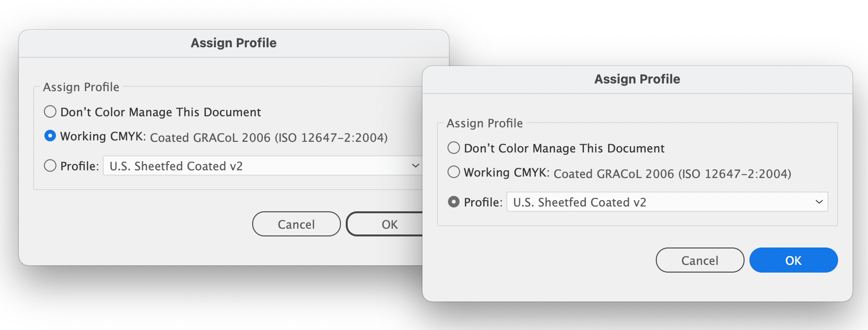
Task: Click the selected Working CMYK radio in the background dialog
Action: [50, 136]
